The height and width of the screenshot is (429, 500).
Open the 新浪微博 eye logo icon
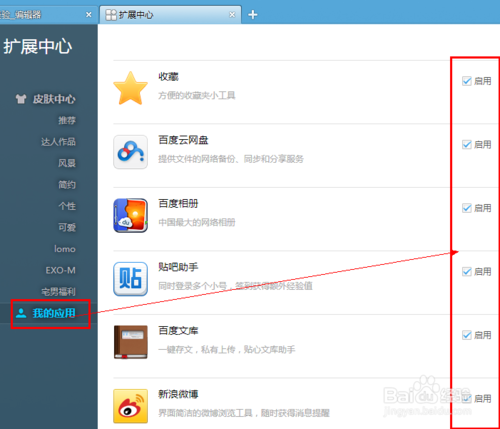(130, 406)
